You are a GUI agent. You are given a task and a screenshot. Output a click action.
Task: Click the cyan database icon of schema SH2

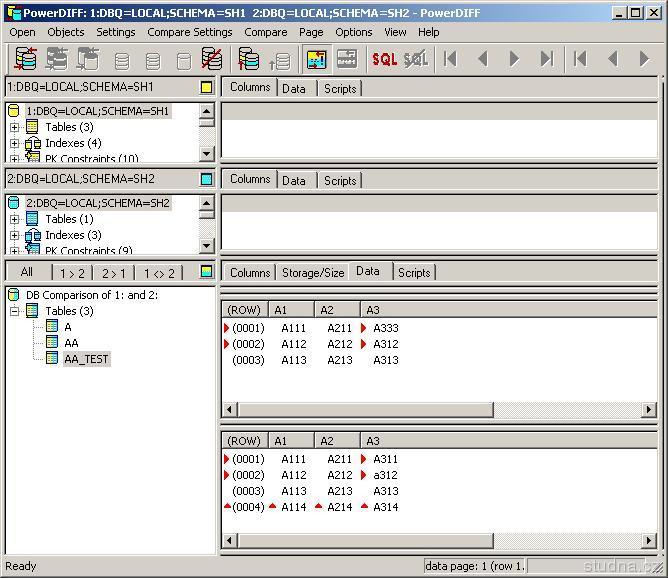click(14, 203)
